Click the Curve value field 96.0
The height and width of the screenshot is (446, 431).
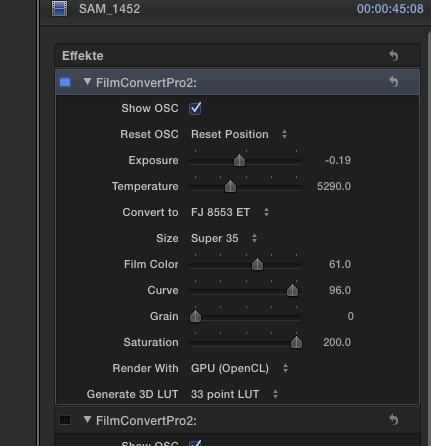click(340, 290)
